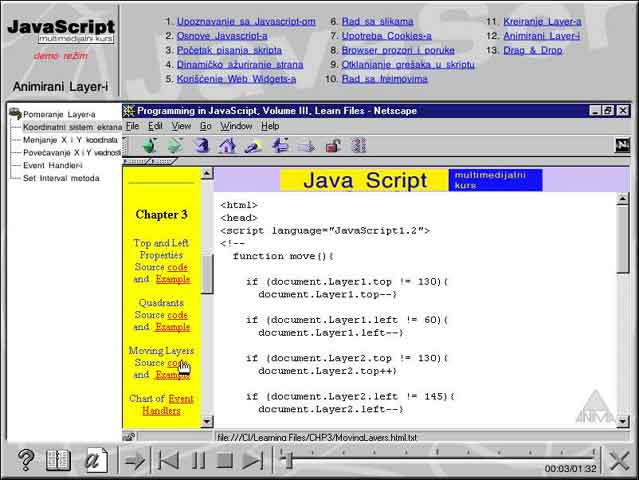Select Koordinatni sistem ekrana tree item
The image size is (639, 480).
point(72,127)
